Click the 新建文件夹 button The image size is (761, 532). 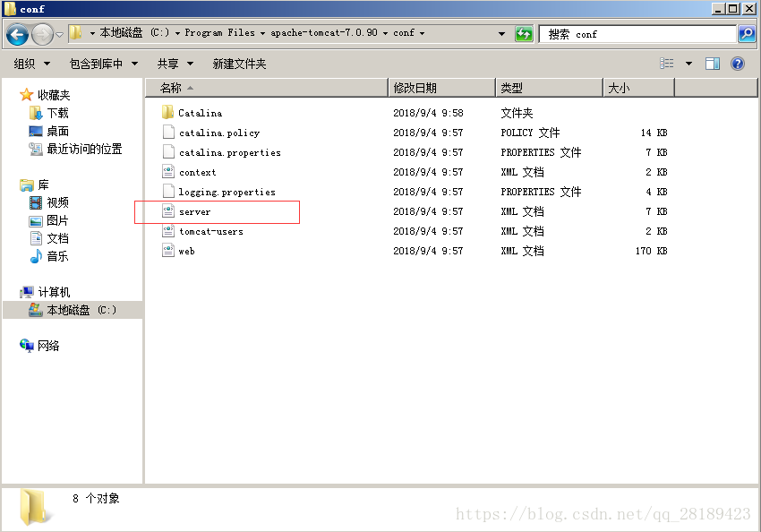pyautogui.click(x=239, y=64)
